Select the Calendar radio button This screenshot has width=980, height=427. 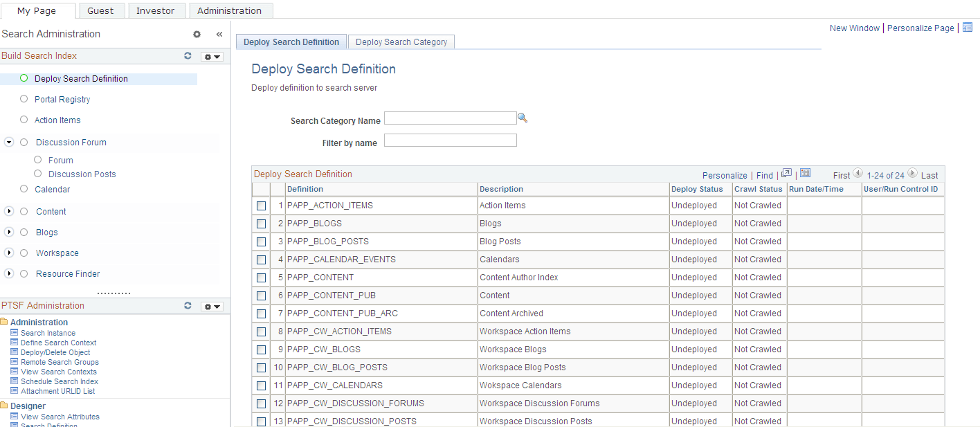(24, 189)
